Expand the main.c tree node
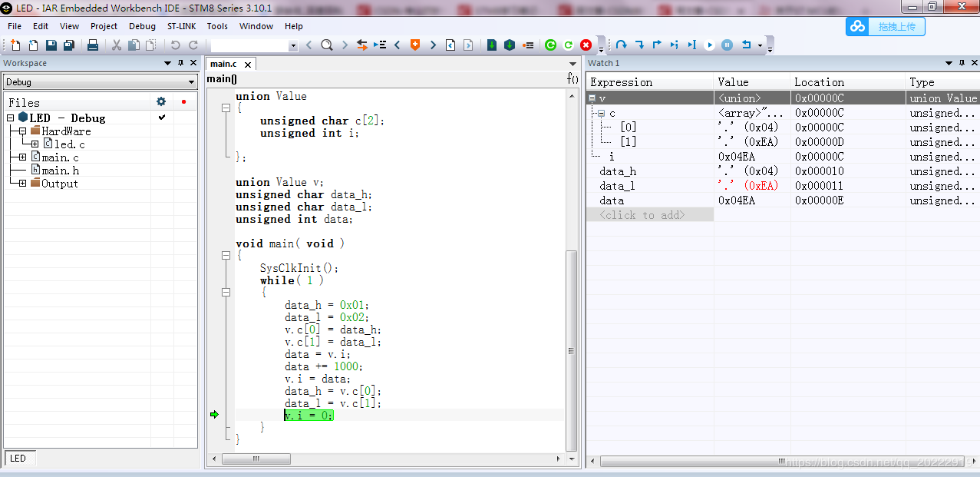This screenshot has height=477, width=980. click(23, 157)
